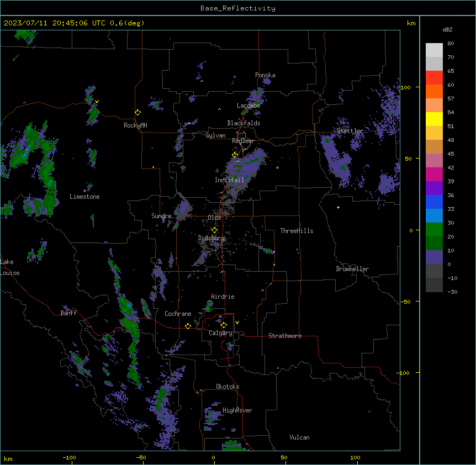Click the magenta storm core in the western echo
The width and height of the screenshot is (476, 465).
click(27, 150)
